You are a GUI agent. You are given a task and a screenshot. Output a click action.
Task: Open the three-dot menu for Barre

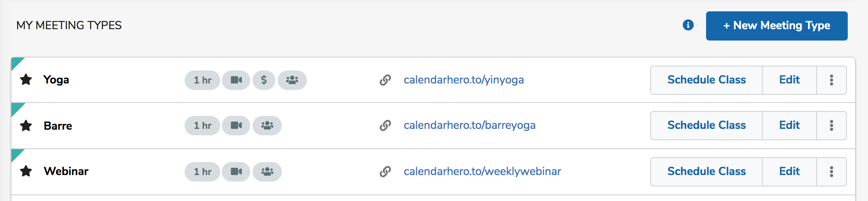pyautogui.click(x=831, y=126)
